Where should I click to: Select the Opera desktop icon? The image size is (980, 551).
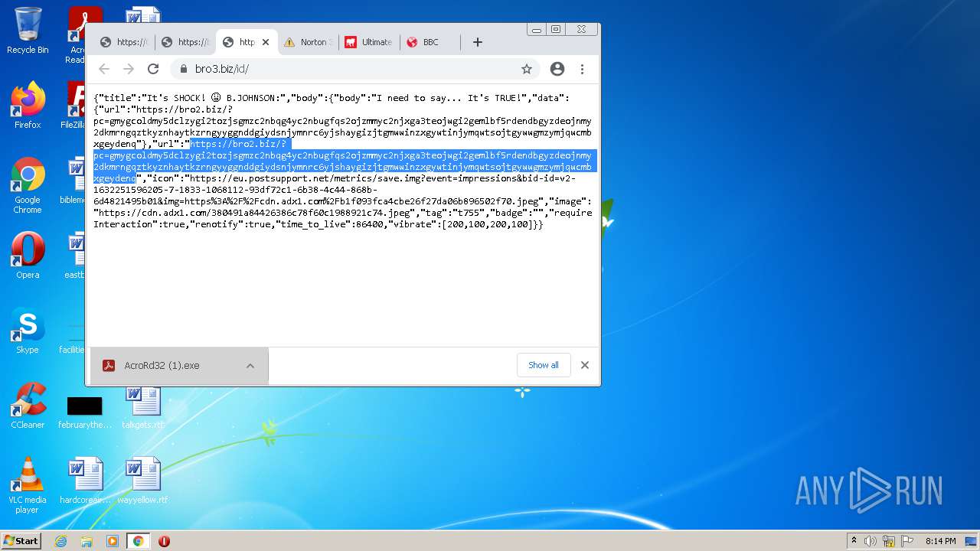pyautogui.click(x=28, y=256)
